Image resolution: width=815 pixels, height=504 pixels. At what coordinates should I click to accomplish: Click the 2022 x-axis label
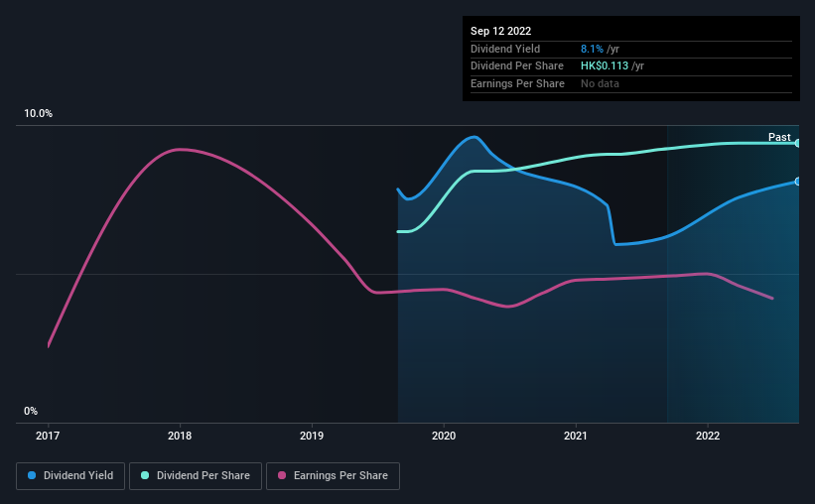708,436
